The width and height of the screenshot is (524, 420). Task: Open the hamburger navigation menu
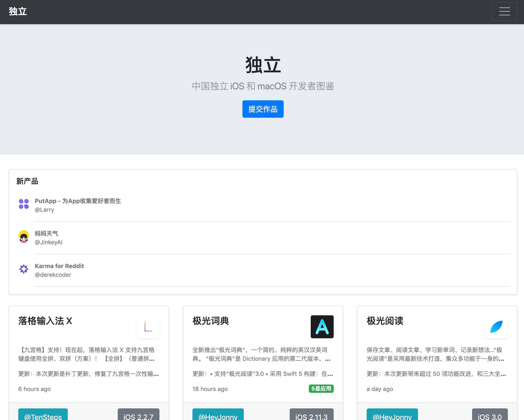pos(504,11)
